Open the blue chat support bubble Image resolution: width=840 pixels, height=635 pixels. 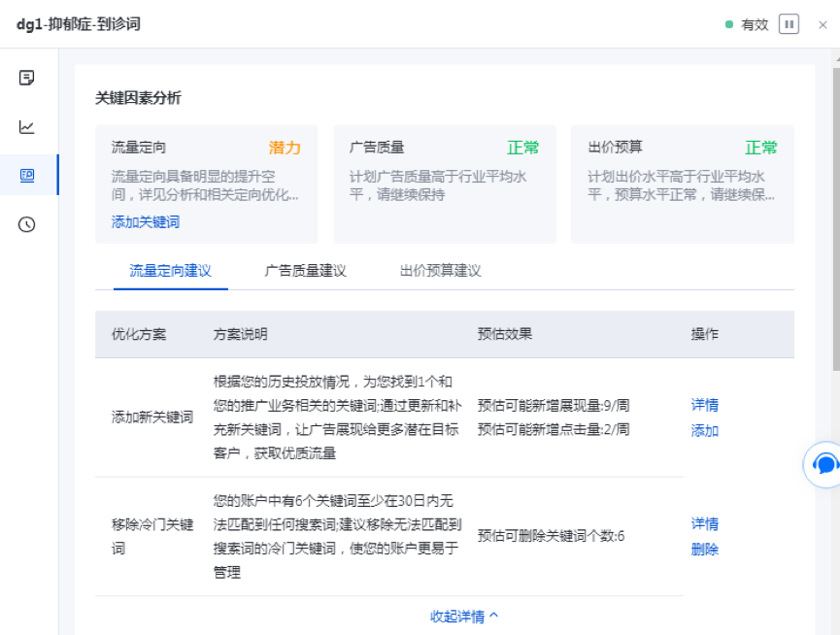[x=824, y=464]
